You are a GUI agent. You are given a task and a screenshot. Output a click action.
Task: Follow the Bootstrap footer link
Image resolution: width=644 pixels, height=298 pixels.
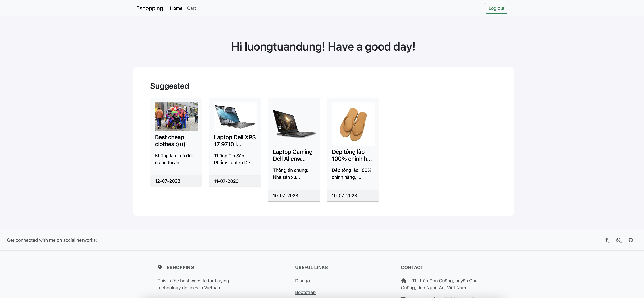[x=305, y=292]
